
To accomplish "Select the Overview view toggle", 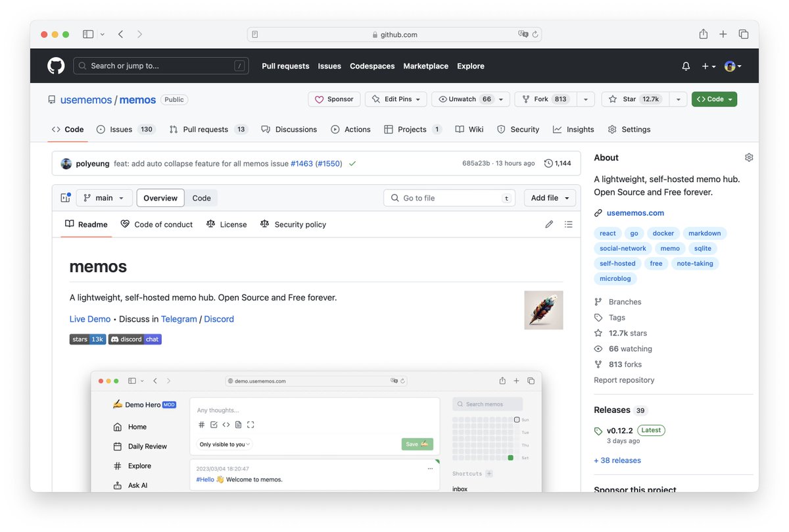I will [x=160, y=198].
